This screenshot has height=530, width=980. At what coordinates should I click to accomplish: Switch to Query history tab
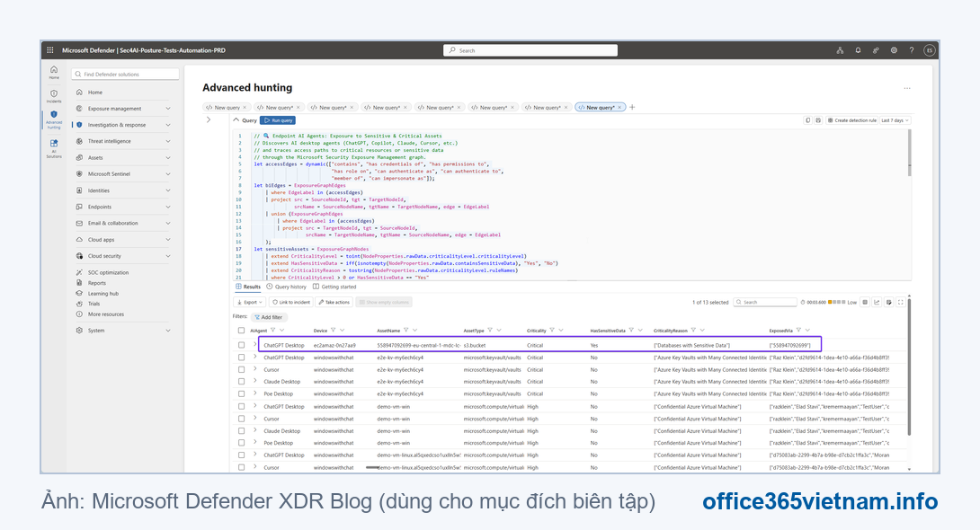click(x=286, y=287)
